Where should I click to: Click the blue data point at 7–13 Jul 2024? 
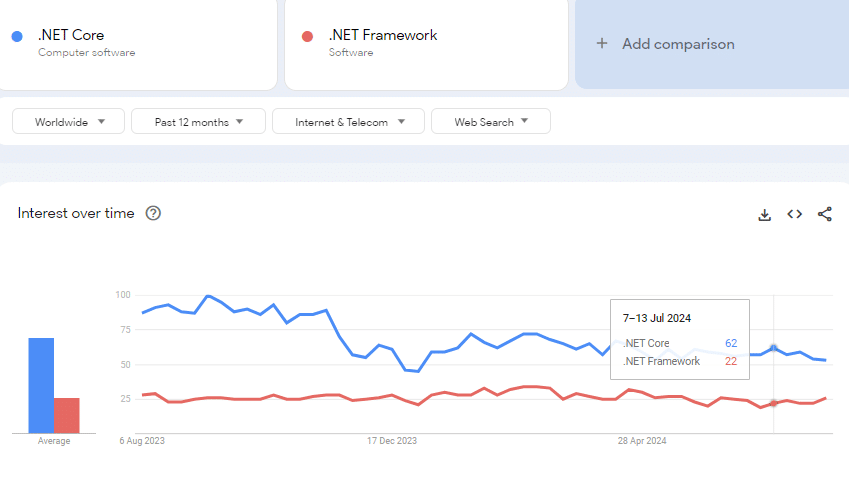pyautogui.click(x=773, y=348)
